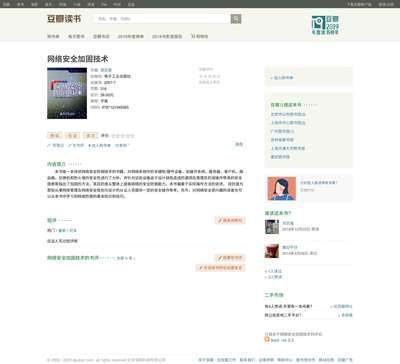Screen dimensions: 400x364
Task: Click the 下载豆瓣客户端 link in the top bar
Action: point(359,4)
